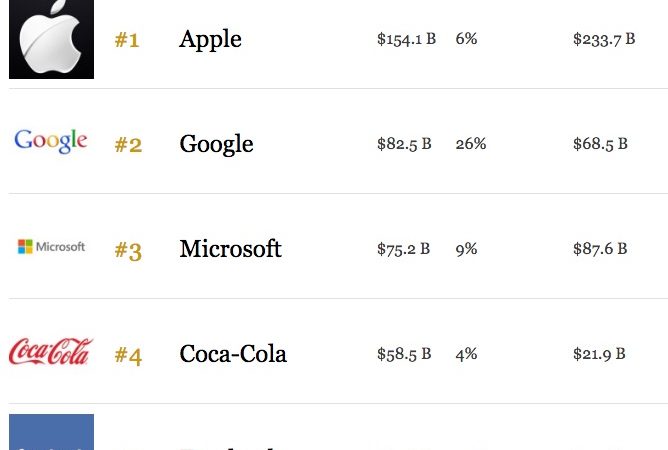Click Microsoft's $87.6 B revenue figure
Viewport: 668px width, 450px height.
point(600,249)
